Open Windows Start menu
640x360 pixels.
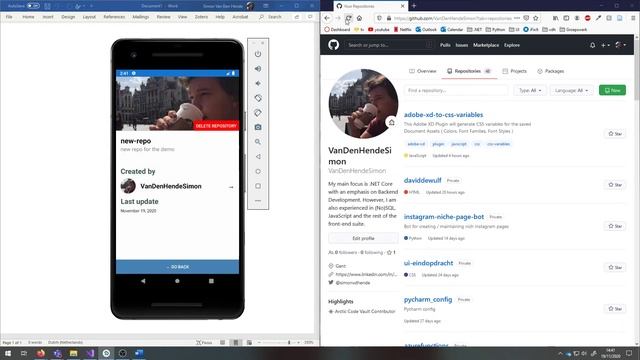click(8, 353)
